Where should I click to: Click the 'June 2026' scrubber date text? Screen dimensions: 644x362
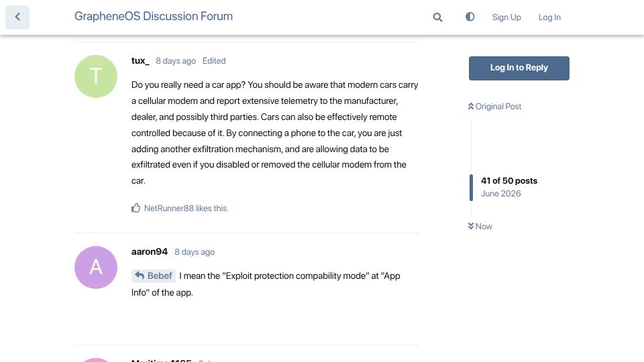tap(500, 193)
